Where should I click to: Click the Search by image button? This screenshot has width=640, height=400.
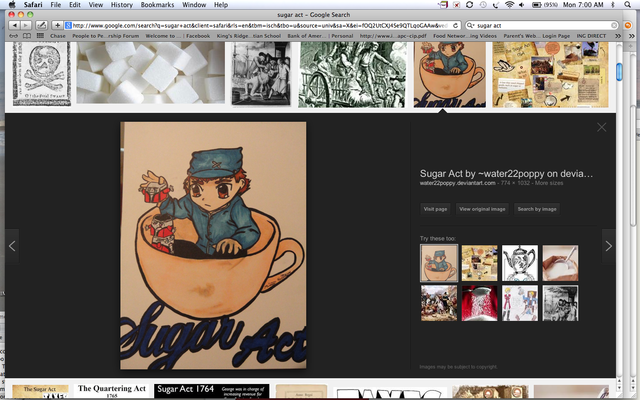coord(537,209)
